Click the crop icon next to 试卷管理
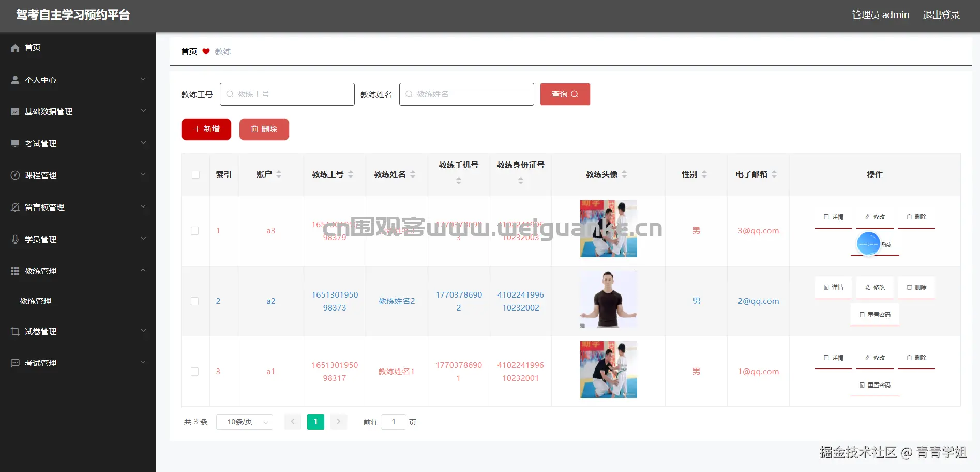The image size is (980, 472). [15, 331]
